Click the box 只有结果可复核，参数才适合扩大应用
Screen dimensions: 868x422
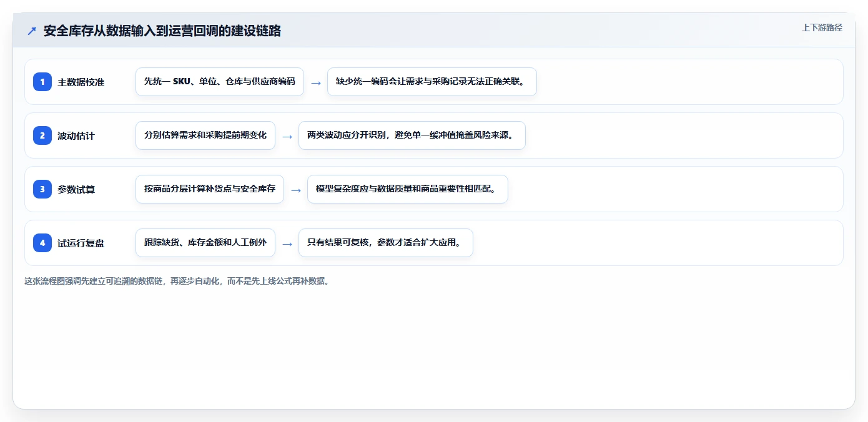pyautogui.click(x=386, y=243)
